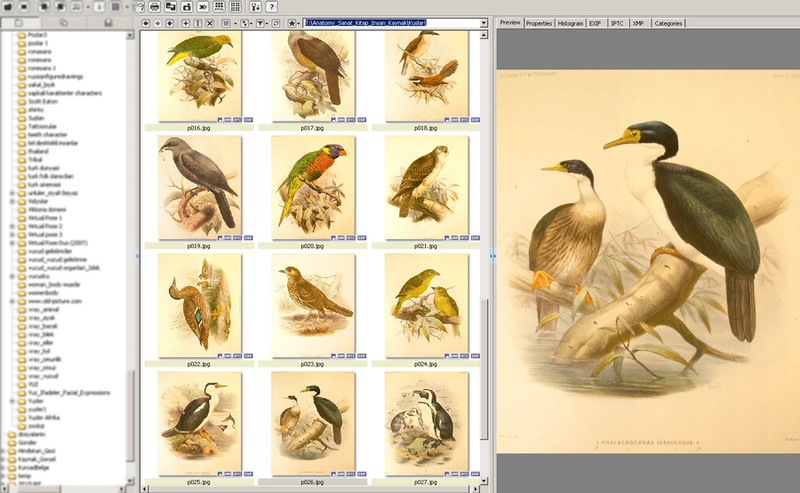The height and width of the screenshot is (493, 800).
Task: Click the delete X icon in browser toolbar
Action: (x=210, y=22)
